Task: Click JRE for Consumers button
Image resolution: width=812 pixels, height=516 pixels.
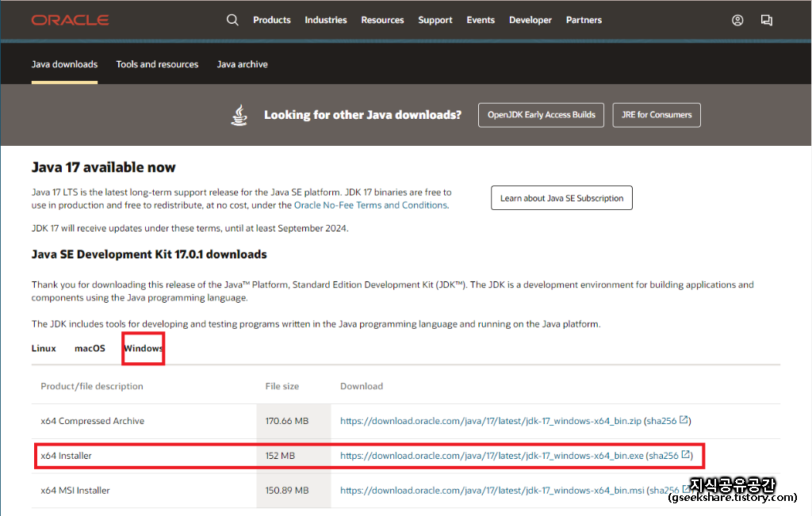Action: tap(657, 115)
